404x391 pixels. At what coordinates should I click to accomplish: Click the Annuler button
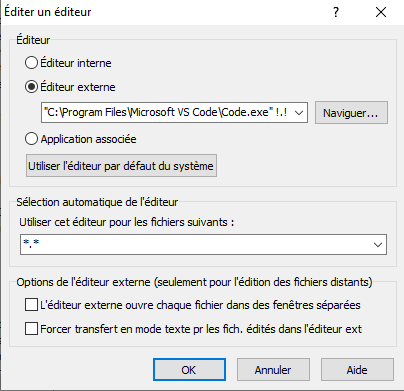pyautogui.click(x=273, y=370)
